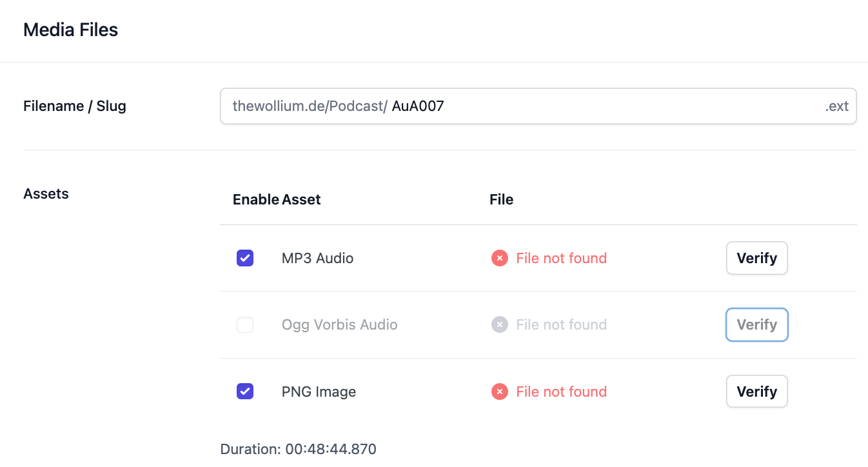The image size is (868, 467).
Task: Click the red error icon for MP3 Audio
Action: point(500,258)
